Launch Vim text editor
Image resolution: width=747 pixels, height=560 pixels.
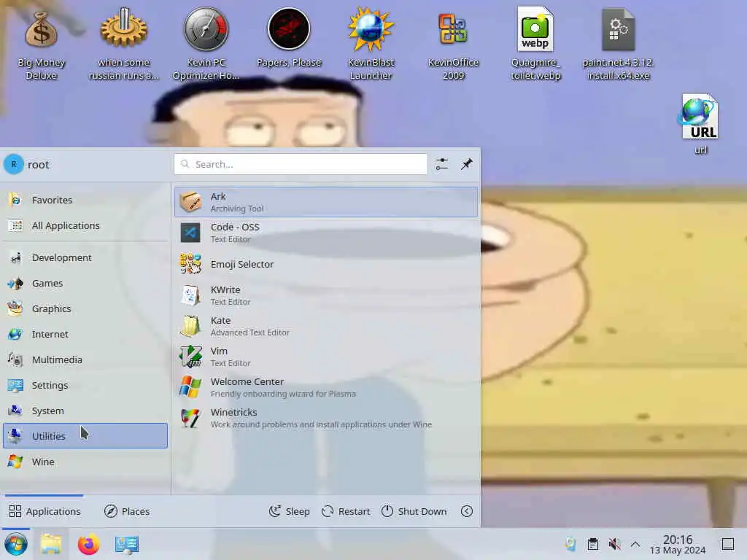tap(326, 357)
